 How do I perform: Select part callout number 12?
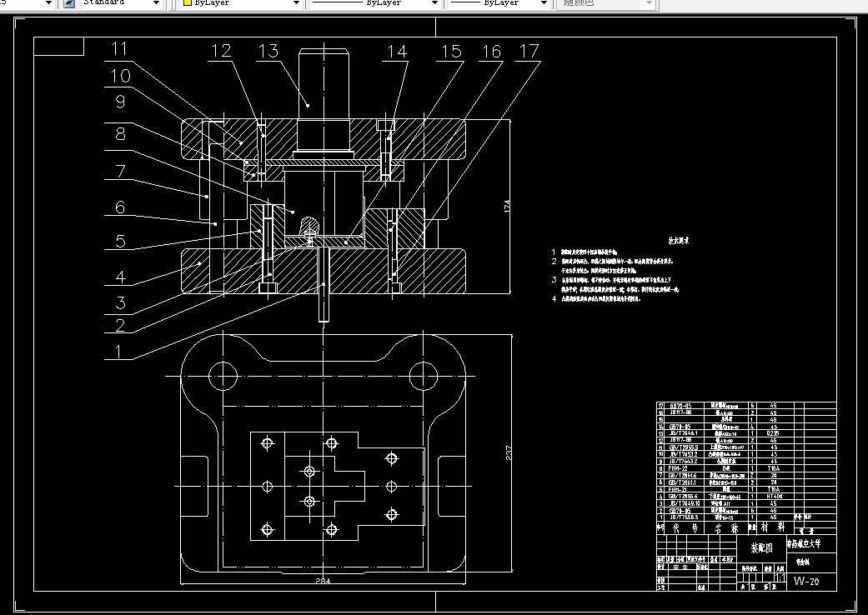click(221, 51)
